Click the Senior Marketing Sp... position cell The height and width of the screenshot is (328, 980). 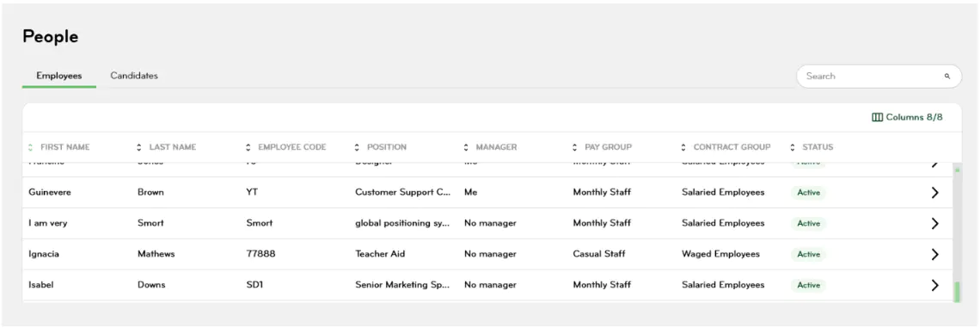(x=403, y=284)
